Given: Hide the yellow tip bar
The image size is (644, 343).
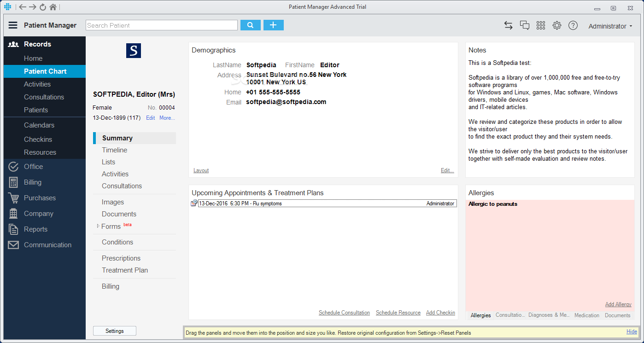Looking at the screenshot, I should [x=632, y=331].
